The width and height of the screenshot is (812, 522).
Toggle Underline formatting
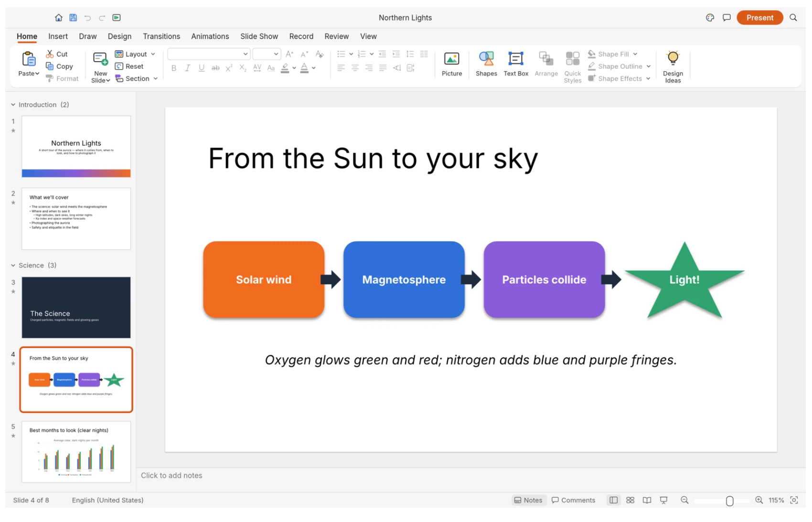click(x=202, y=68)
